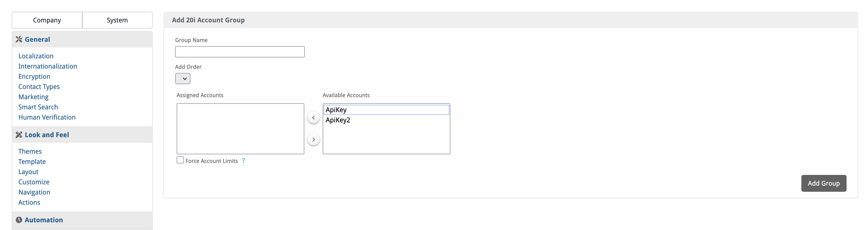
Task: Open the Actions link
Action: [29, 202]
